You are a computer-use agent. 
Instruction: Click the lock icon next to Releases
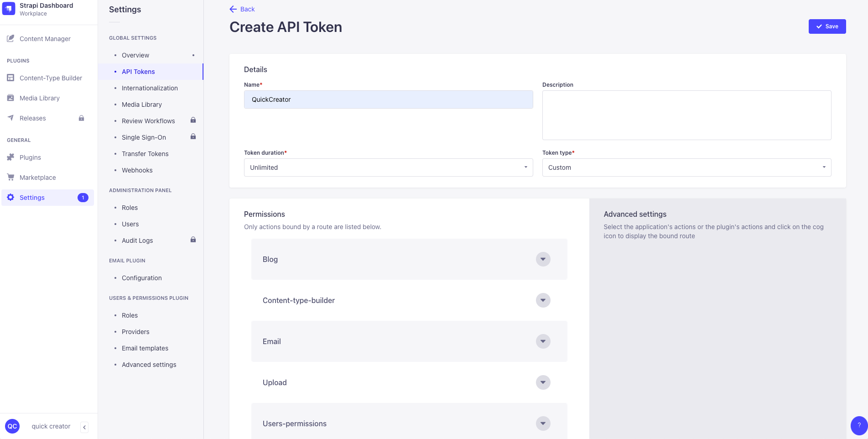pos(81,118)
